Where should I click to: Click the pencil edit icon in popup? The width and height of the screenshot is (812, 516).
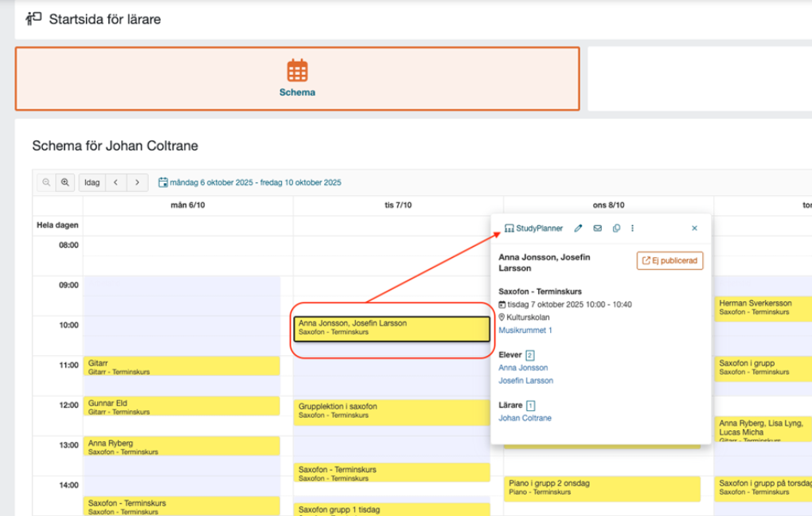(578, 229)
